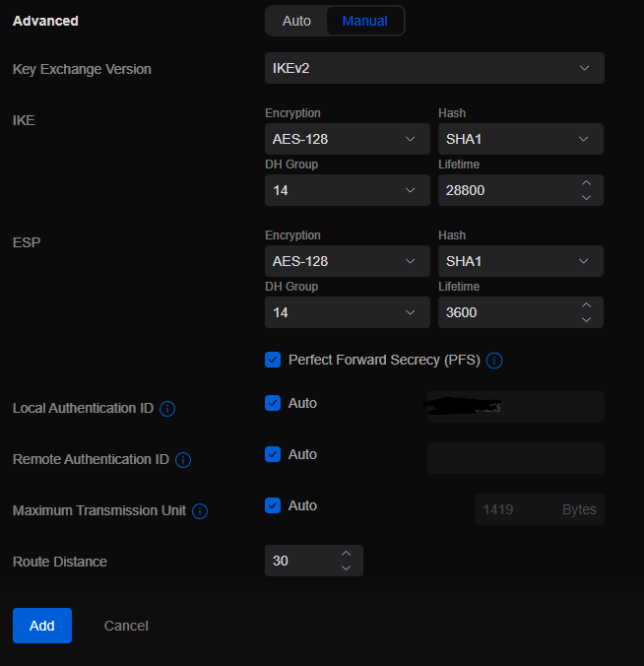Open the Key Exchange Version dropdown
This screenshot has width=644, height=666.
(x=434, y=68)
